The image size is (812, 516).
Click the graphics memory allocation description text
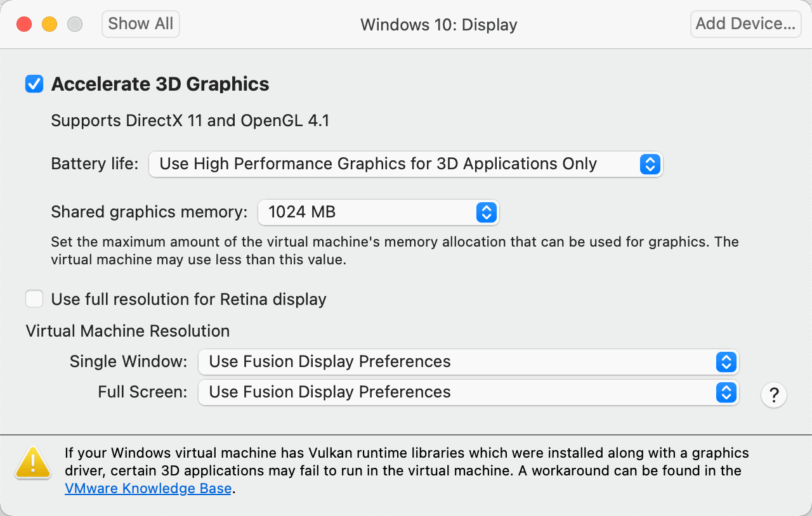coord(395,250)
